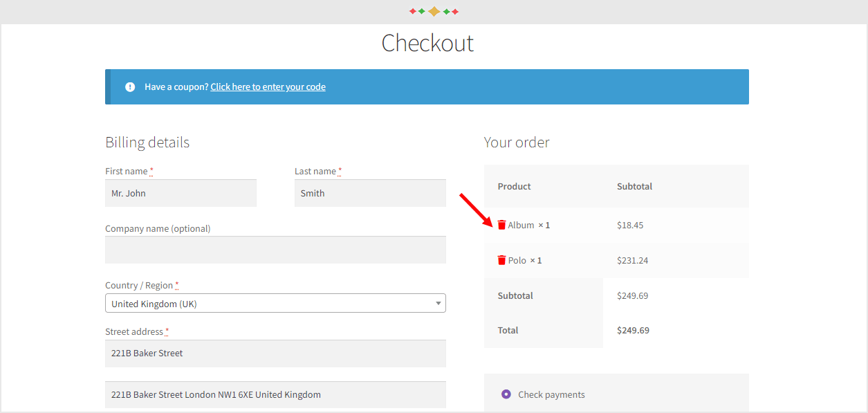
Task: Edit the Street address field
Action: tap(275, 354)
